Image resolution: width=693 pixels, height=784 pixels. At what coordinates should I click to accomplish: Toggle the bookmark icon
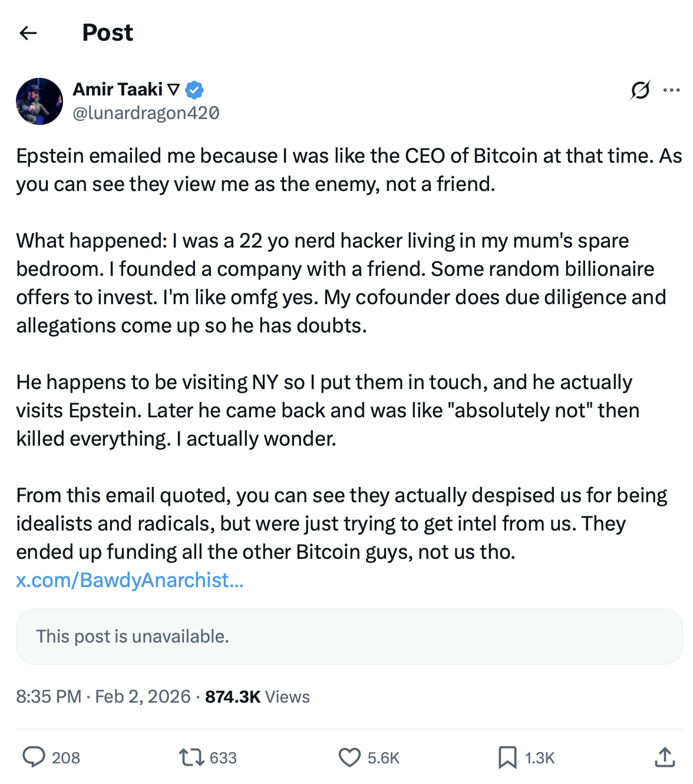[507, 757]
